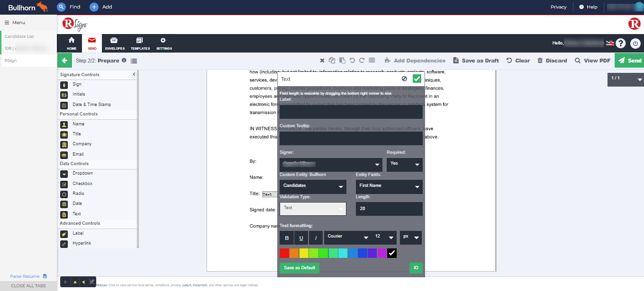Open the step list icon beside Prepare

134,61
